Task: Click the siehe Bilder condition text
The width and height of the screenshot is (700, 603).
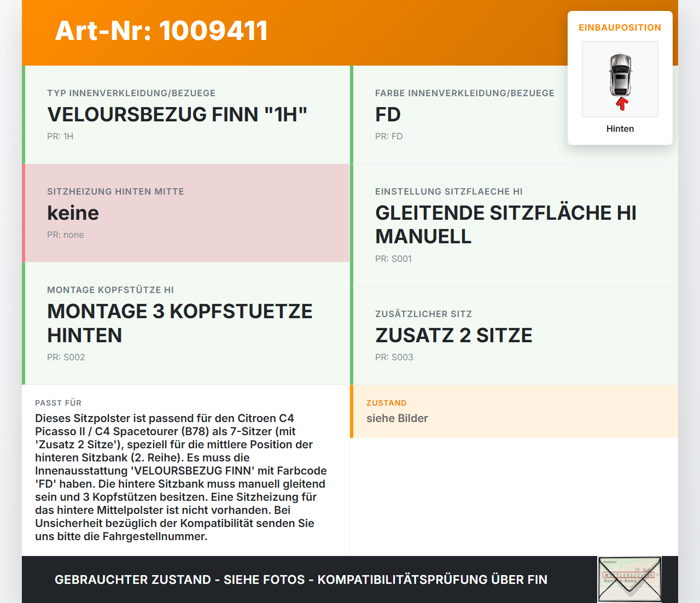Action: tap(397, 418)
